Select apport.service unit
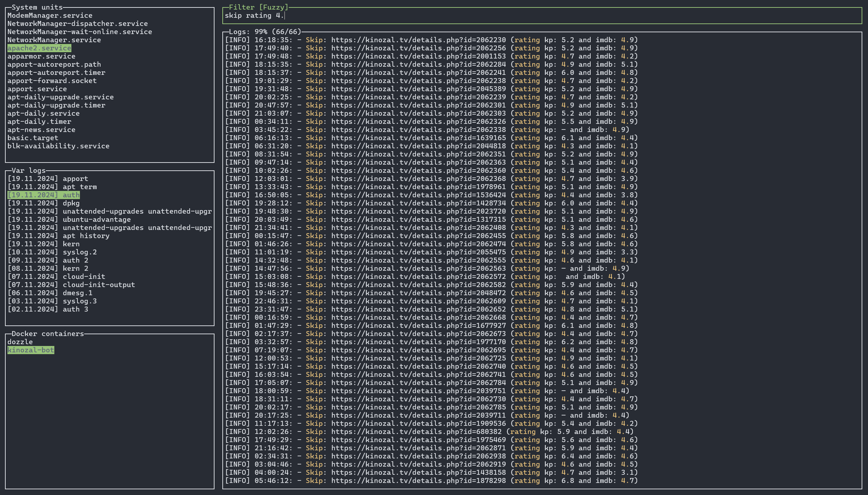Image resolution: width=868 pixels, height=495 pixels. coord(37,89)
